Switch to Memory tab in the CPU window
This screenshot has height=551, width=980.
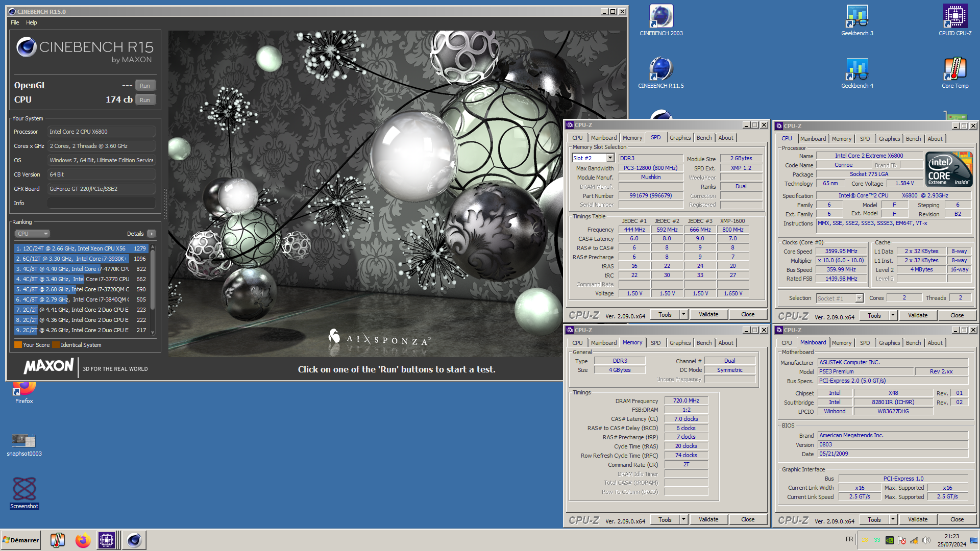click(x=841, y=139)
